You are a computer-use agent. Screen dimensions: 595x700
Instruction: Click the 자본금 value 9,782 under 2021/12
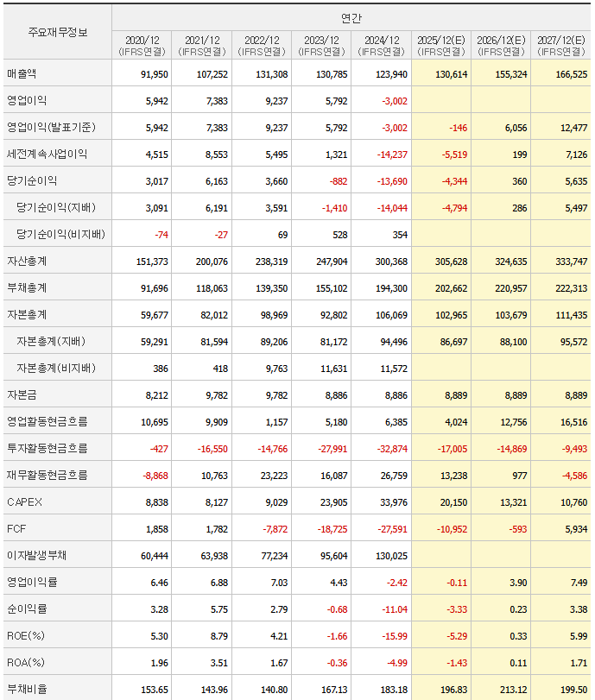[x=217, y=396]
